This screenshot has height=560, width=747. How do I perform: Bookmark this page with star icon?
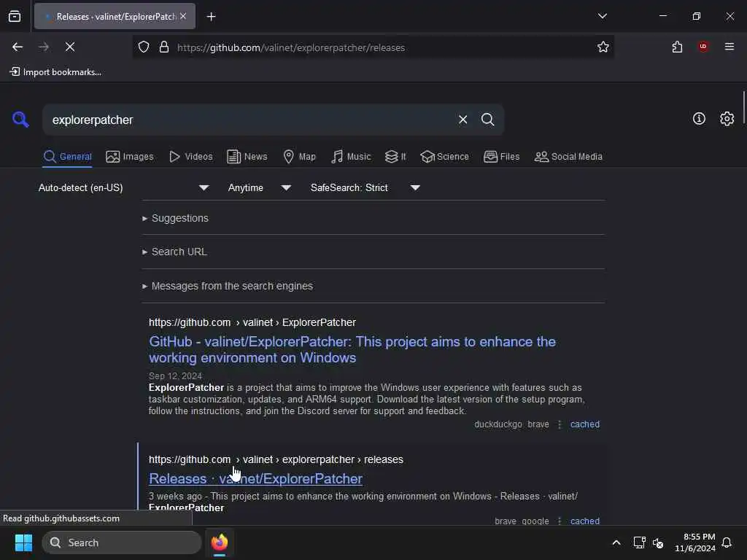pos(603,47)
